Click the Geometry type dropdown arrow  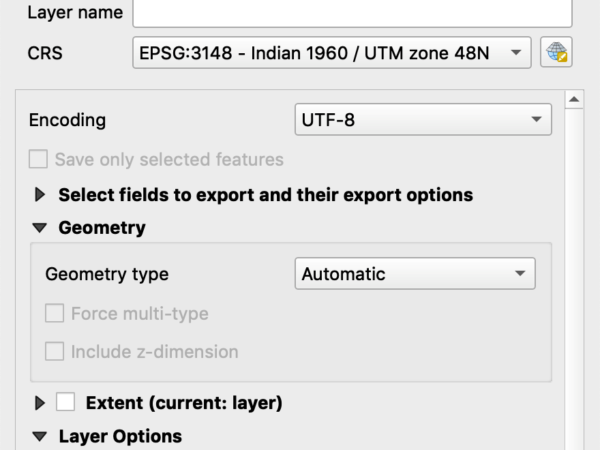[520, 273]
